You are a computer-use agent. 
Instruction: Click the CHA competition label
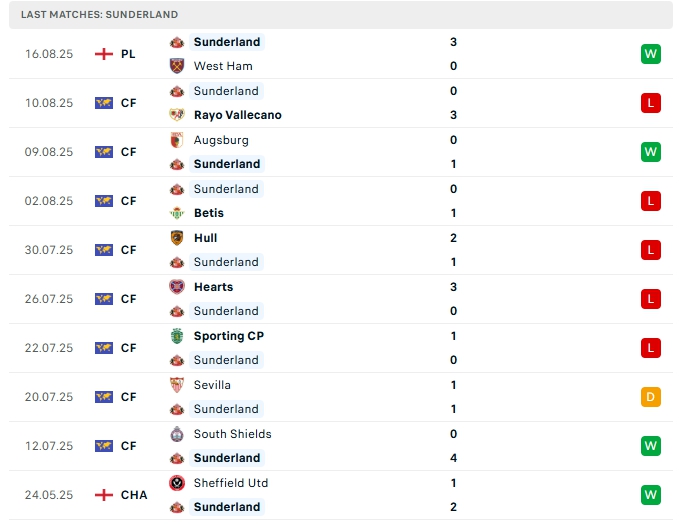click(x=134, y=495)
